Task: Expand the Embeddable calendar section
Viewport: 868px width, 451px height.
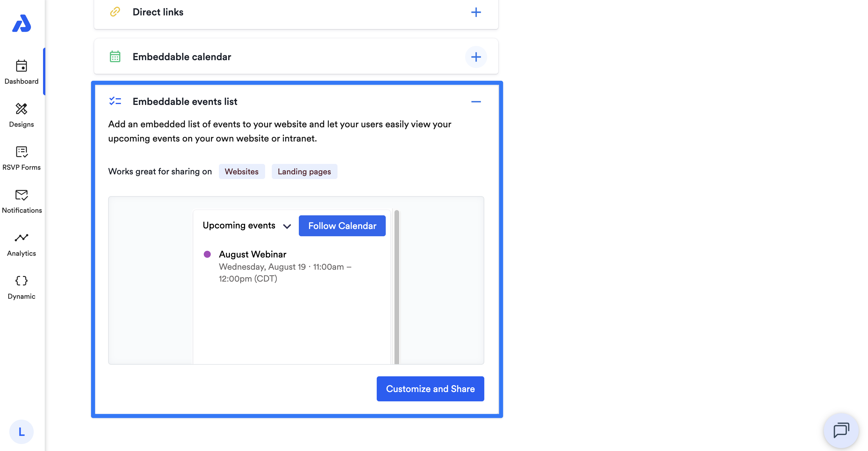Action: (x=476, y=57)
